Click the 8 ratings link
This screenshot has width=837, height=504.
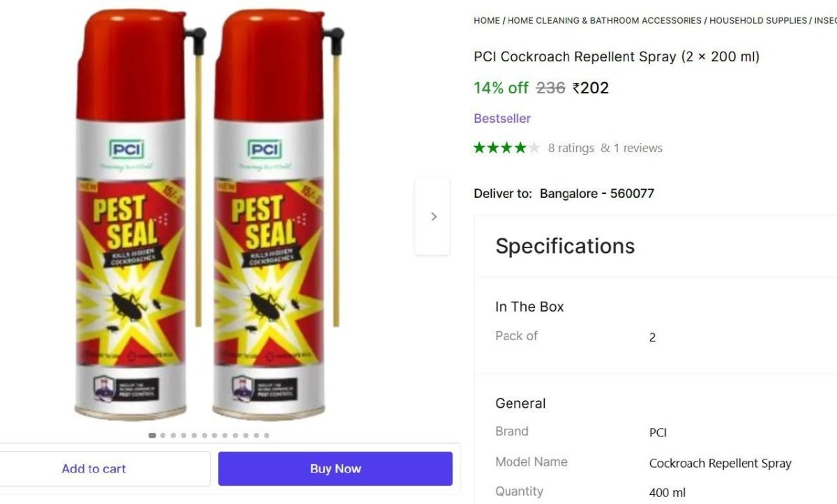[x=571, y=148]
